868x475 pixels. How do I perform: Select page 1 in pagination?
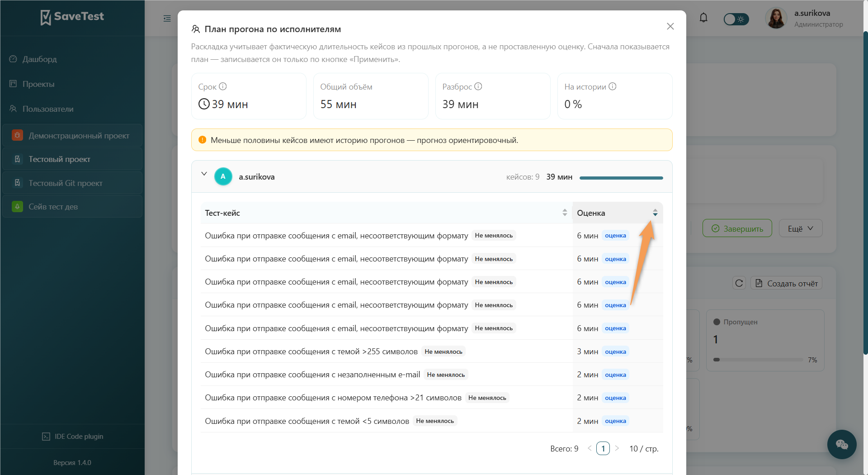coord(603,448)
